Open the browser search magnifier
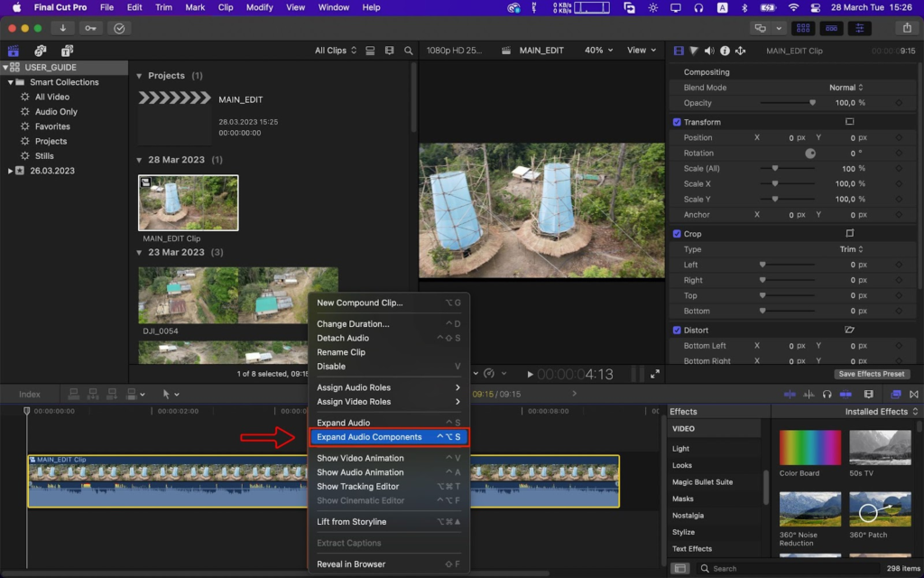 [x=409, y=51]
